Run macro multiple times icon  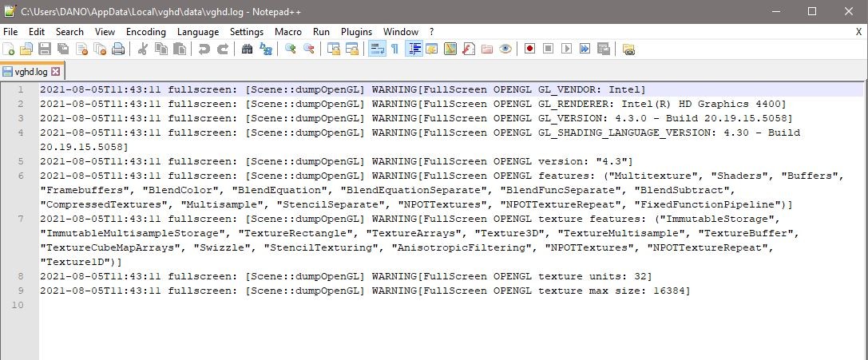(585, 49)
